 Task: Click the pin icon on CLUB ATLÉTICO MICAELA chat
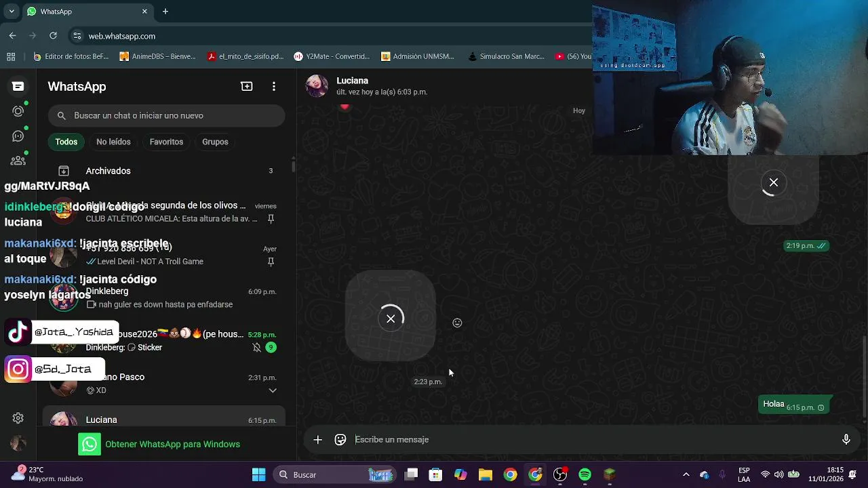271,219
